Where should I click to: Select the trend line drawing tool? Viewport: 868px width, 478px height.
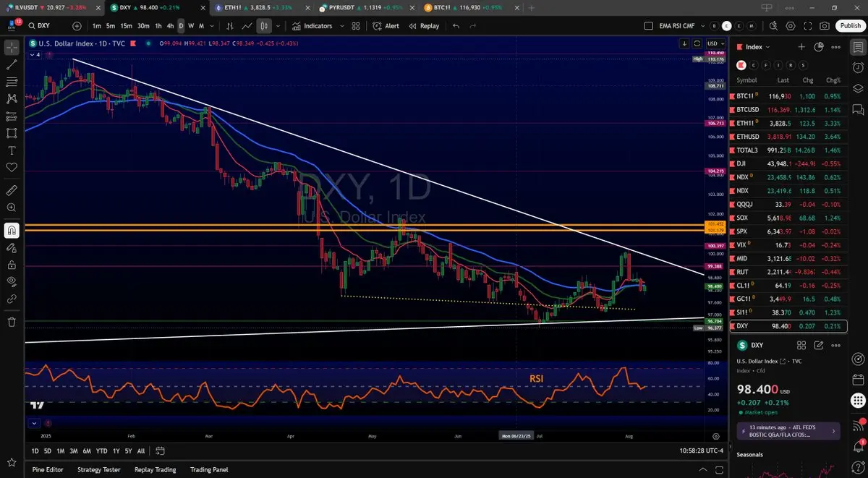click(x=12, y=64)
